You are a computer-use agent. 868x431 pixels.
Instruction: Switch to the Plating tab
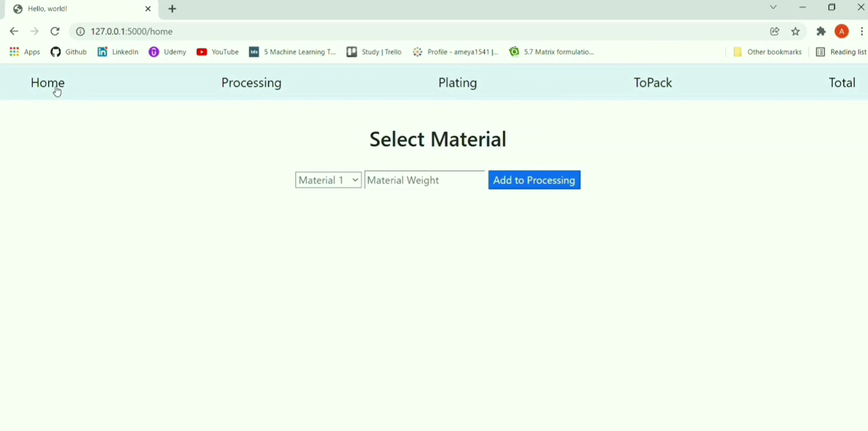(457, 83)
